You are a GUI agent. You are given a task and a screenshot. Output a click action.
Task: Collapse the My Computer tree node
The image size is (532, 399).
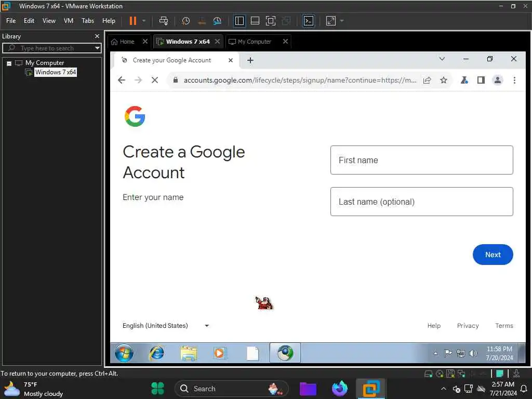point(9,63)
